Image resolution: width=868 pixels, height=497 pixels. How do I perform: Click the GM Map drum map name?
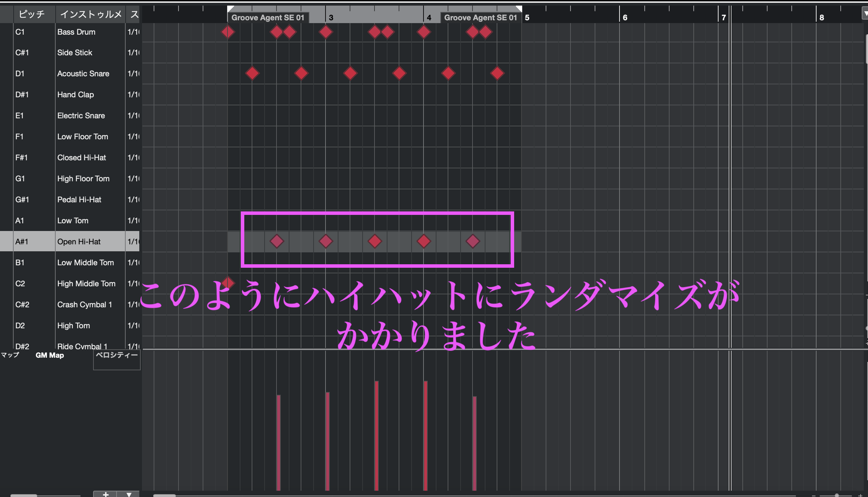[50, 355]
